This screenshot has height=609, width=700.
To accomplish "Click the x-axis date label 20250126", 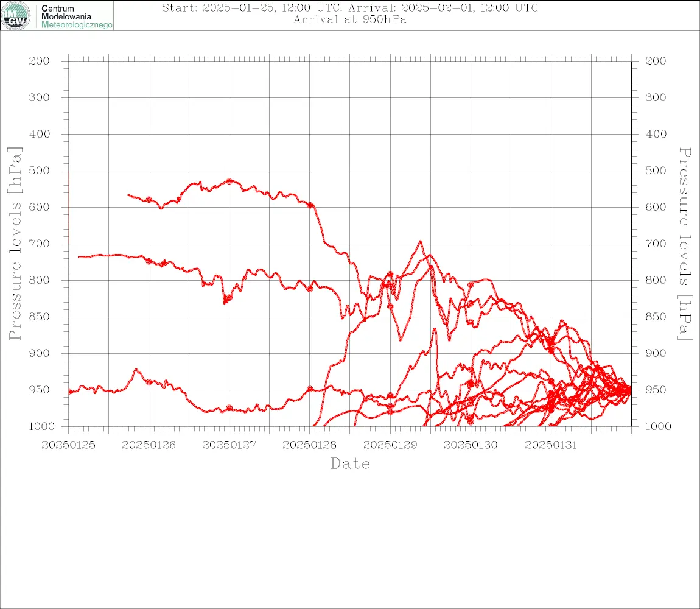I will [x=149, y=445].
